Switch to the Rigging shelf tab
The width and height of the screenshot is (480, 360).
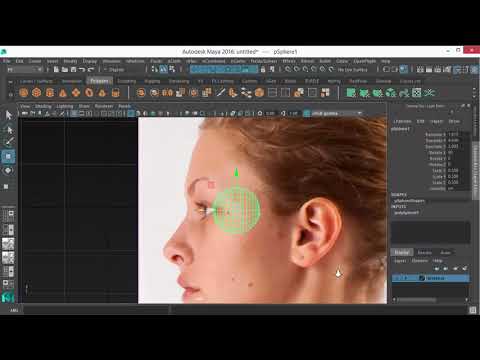click(x=152, y=81)
